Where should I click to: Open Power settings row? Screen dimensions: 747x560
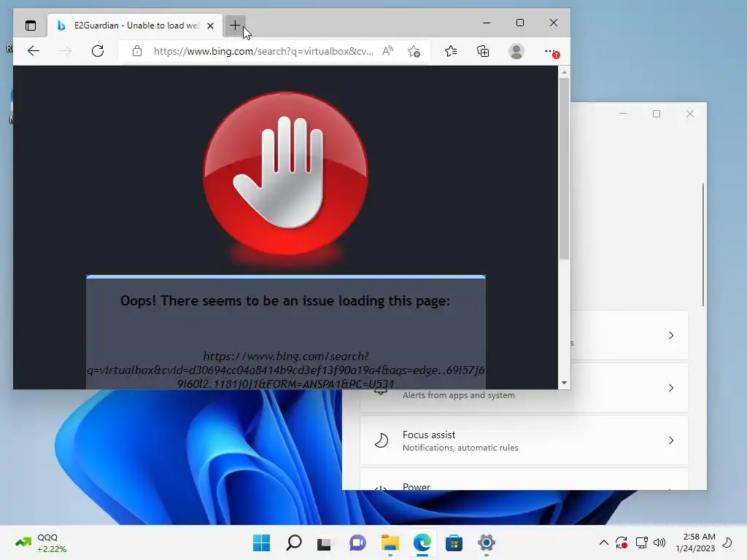524,479
